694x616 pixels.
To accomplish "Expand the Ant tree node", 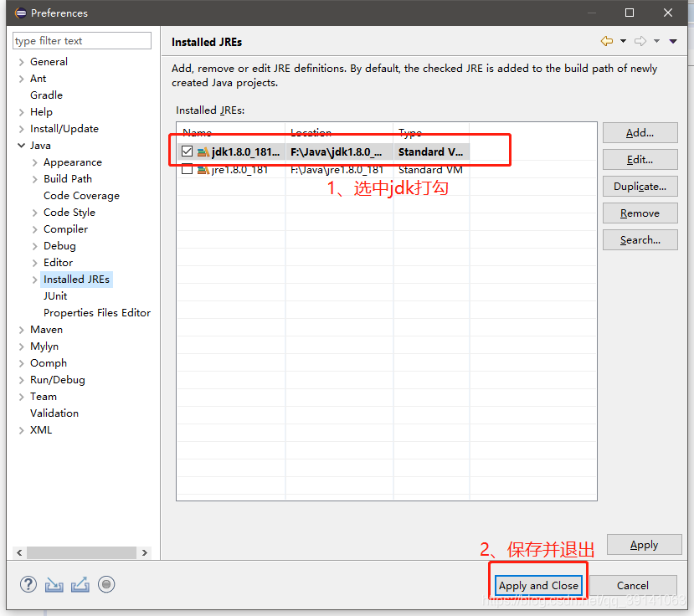I will 21,79.
